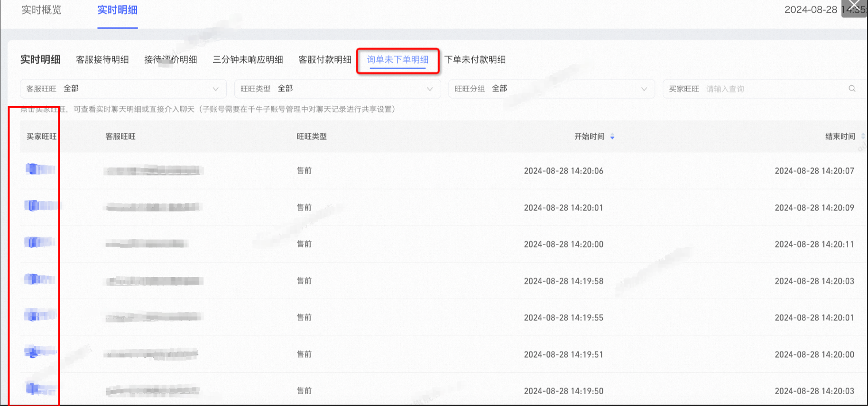Click start time 2024-08-28 14:20:06

563,171
